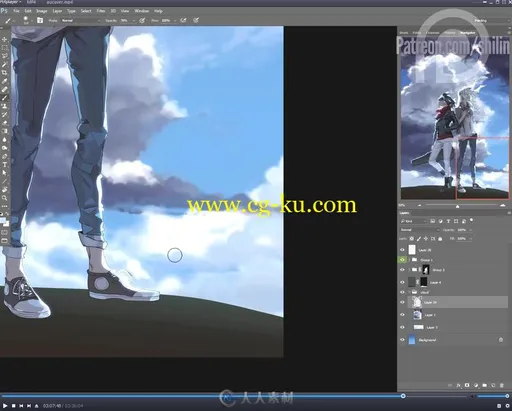Select the Path Selection arrow tool
This screenshot has width=512, height=411.
click(x=5, y=173)
